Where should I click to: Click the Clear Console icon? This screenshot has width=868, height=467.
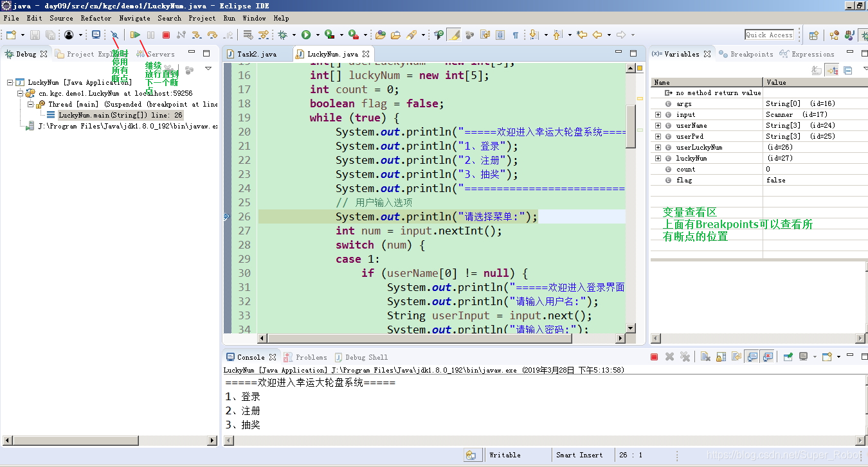[x=705, y=357]
